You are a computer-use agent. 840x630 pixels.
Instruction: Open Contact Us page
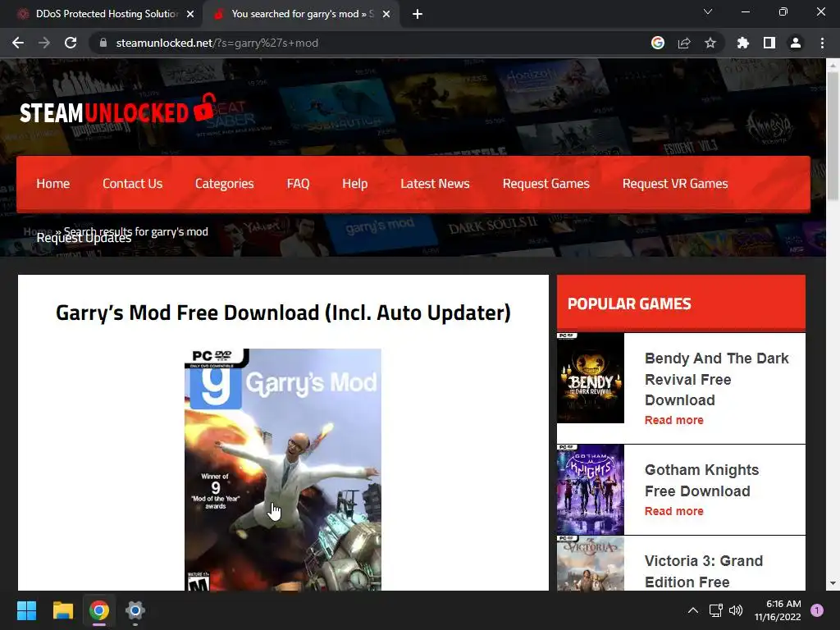tap(132, 184)
